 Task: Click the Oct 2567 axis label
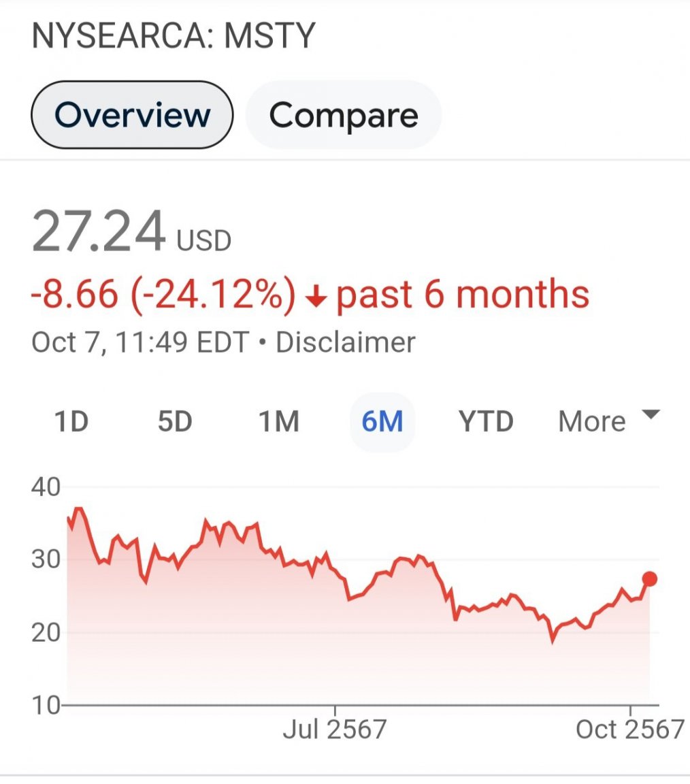click(x=629, y=729)
